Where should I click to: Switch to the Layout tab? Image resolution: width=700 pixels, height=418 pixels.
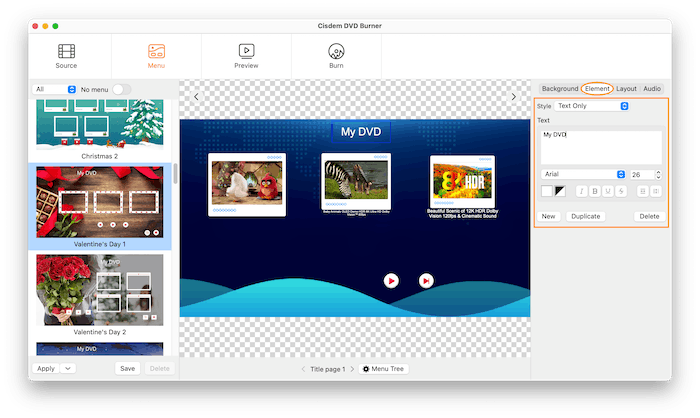626,89
